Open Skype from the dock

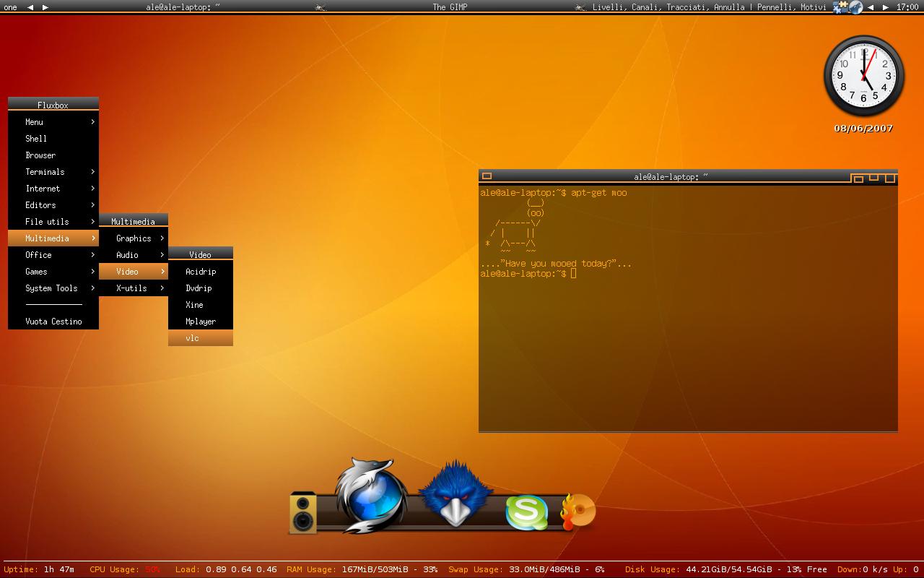pos(526,512)
